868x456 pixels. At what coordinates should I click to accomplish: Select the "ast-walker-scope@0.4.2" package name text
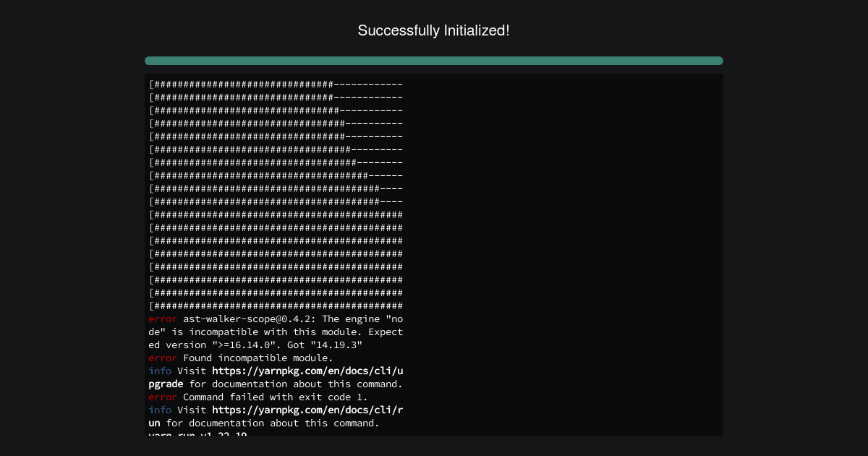(x=249, y=318)
